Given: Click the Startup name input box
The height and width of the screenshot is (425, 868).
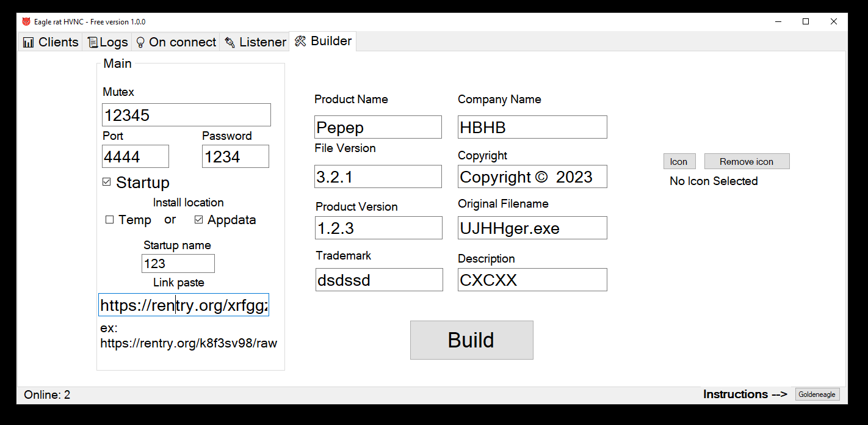Looking at the screenshot, I should coord(178,263).
